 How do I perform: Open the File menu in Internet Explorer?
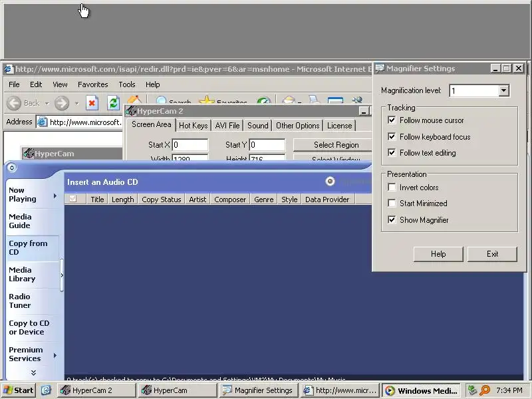[x=14, y=84]
